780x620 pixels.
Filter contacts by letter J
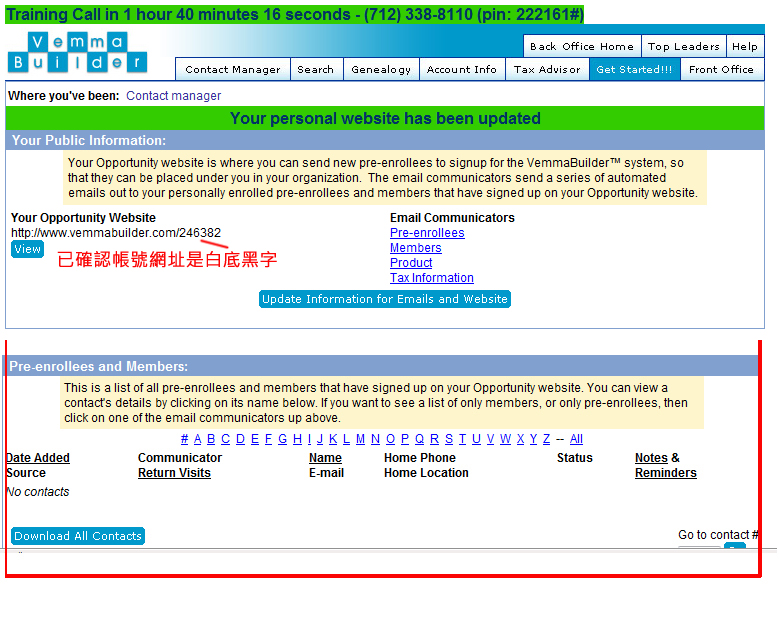320,439
